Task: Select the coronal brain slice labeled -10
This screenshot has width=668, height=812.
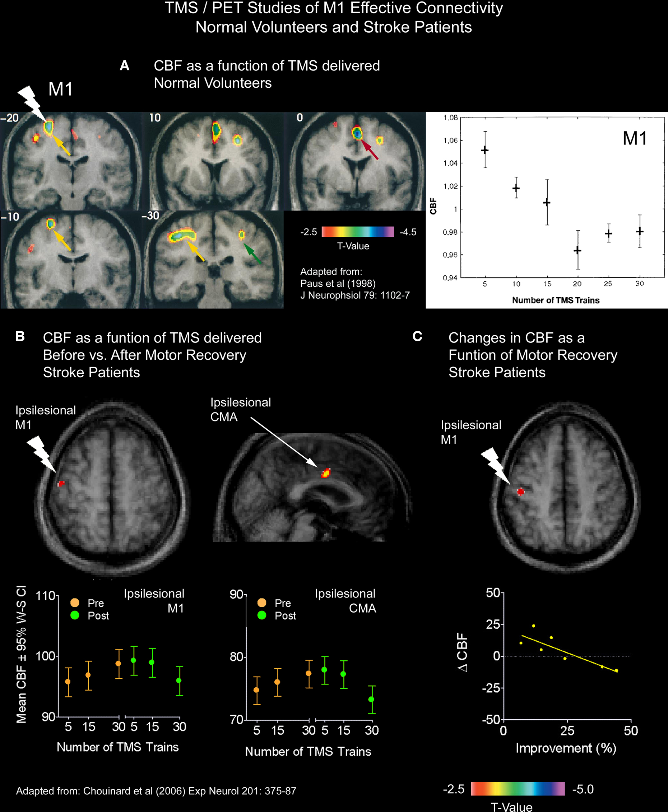Action: (71, 259)
